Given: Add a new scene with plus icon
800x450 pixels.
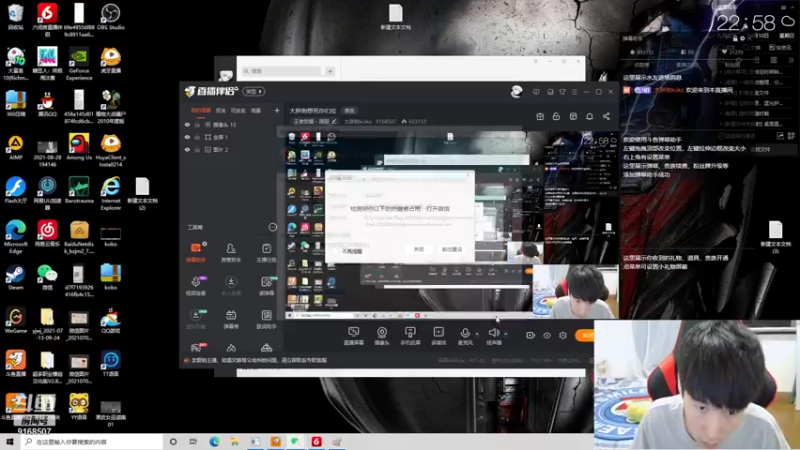Looking at the screenshot, I should [277, 110].
